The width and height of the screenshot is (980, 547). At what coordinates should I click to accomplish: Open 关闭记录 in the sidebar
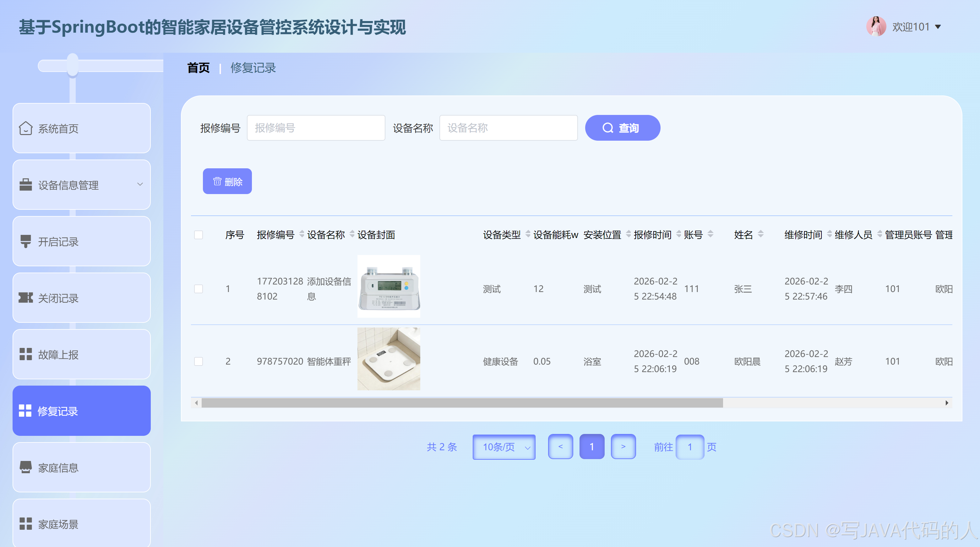point(81,297)
